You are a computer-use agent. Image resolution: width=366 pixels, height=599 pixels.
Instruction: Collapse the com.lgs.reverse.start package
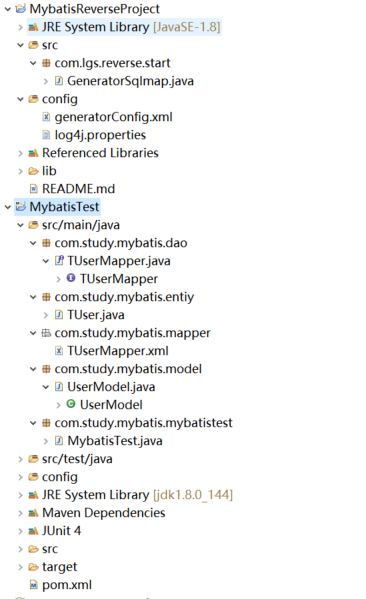(33, 63)
